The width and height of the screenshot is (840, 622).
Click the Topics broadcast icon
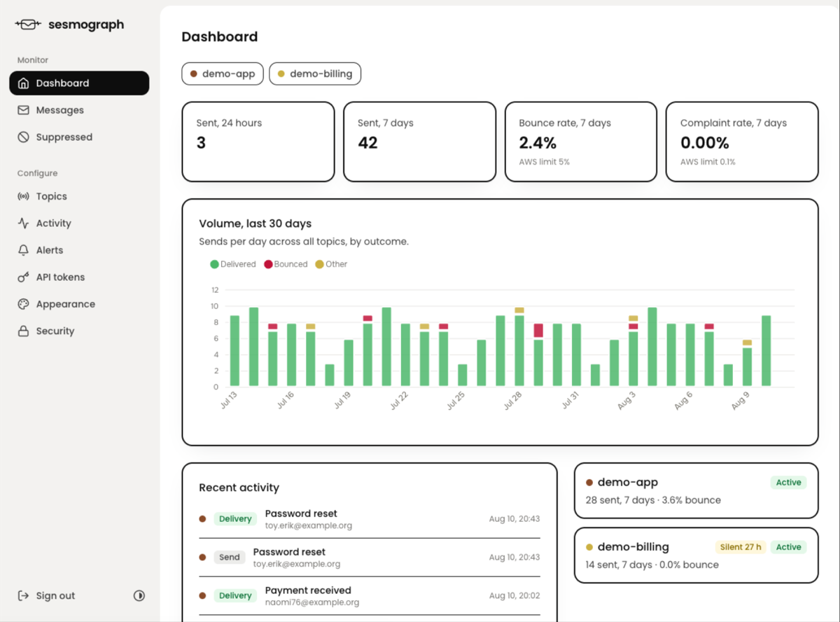tap(23, 196)
